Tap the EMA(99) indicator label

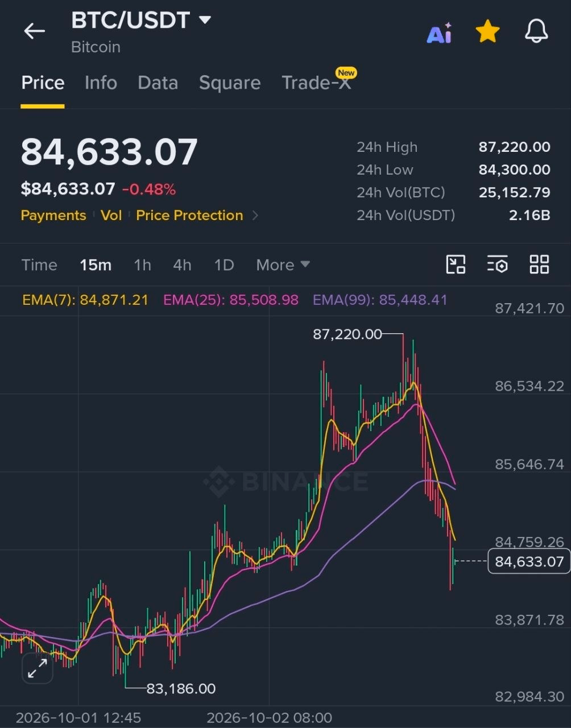tap(380, 300)
